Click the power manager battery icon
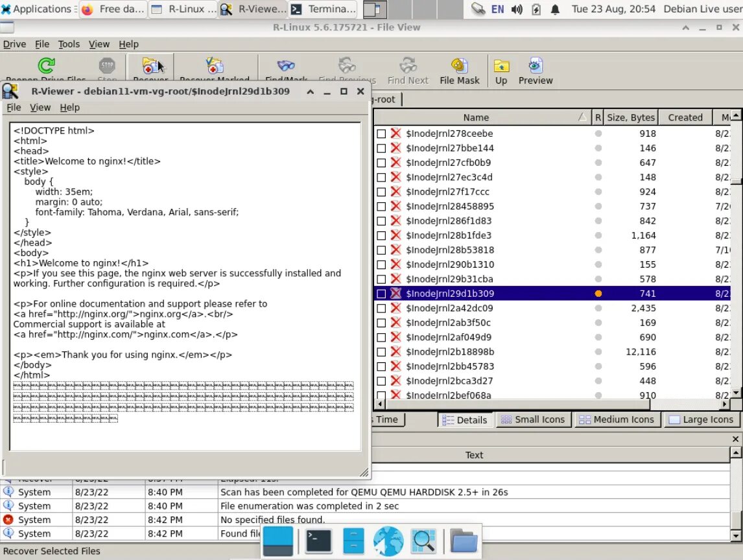 coord(536,9)
